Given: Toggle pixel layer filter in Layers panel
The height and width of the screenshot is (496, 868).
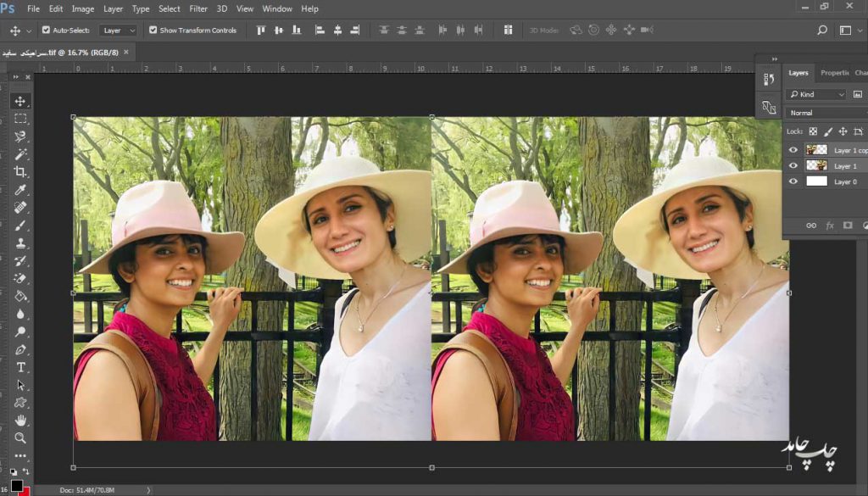Looking at the screenshot, I should 858,94.
